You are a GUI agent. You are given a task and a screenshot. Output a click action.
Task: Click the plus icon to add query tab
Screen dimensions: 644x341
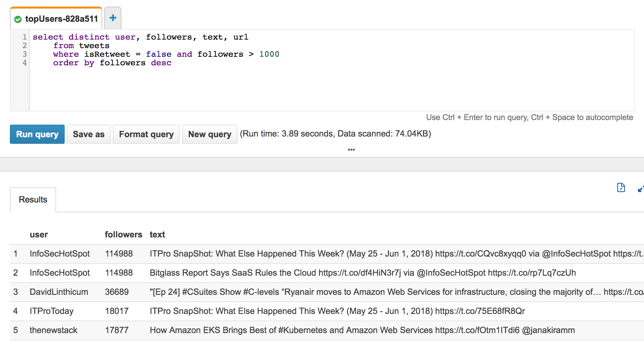(113, 18)
